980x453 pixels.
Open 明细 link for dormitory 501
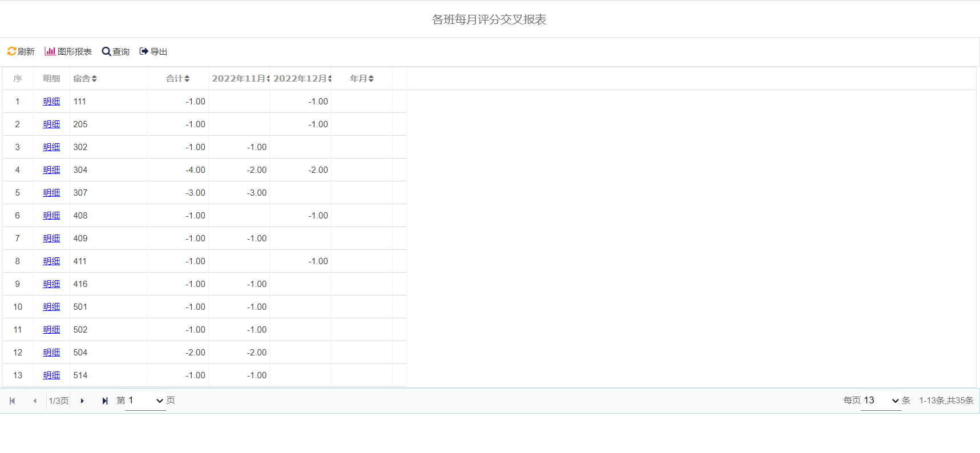(51, 307)
